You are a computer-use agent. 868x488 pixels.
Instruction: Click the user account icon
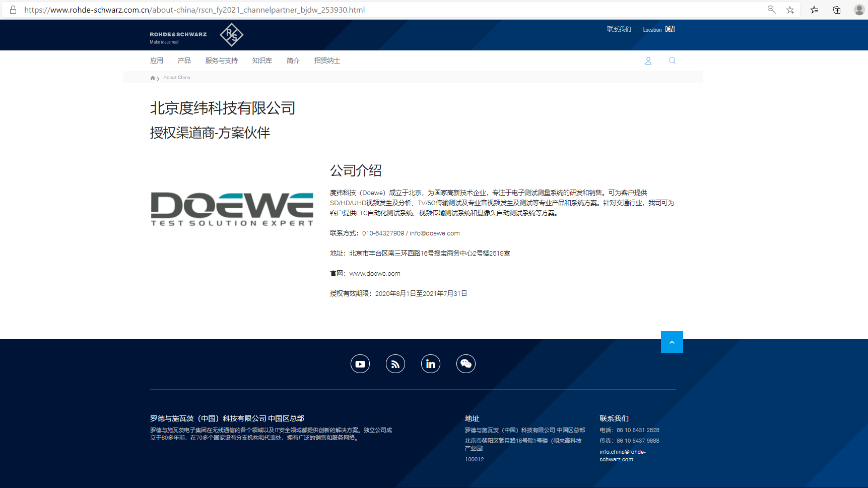pyautogui.click(x=648, y=60)
